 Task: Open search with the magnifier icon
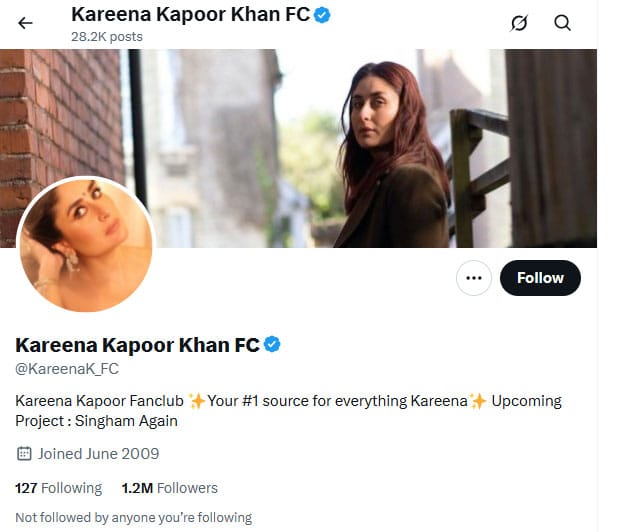pos(562,22)
